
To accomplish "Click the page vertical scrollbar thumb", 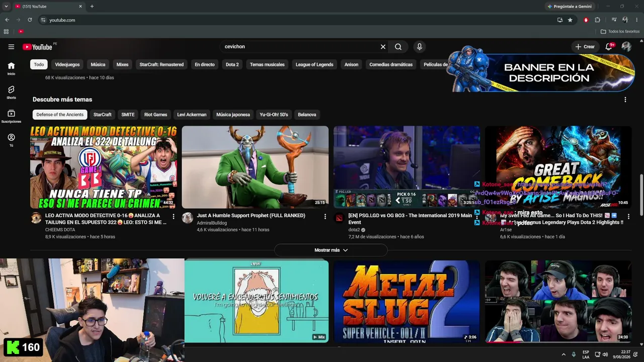I will 641,195.
